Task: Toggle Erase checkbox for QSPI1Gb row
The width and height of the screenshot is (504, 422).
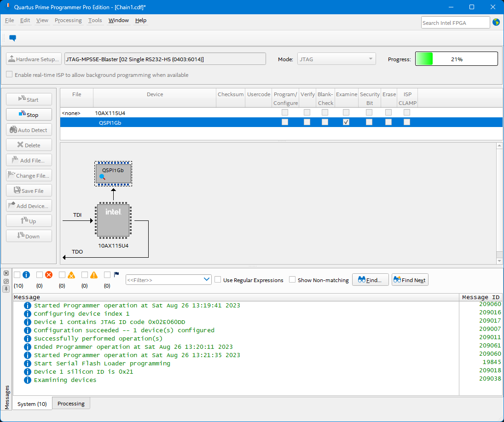Action: tap(388, 122)
